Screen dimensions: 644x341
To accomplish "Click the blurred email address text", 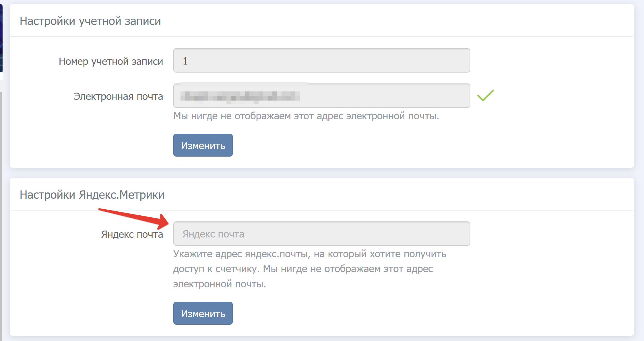I will 240,96.
